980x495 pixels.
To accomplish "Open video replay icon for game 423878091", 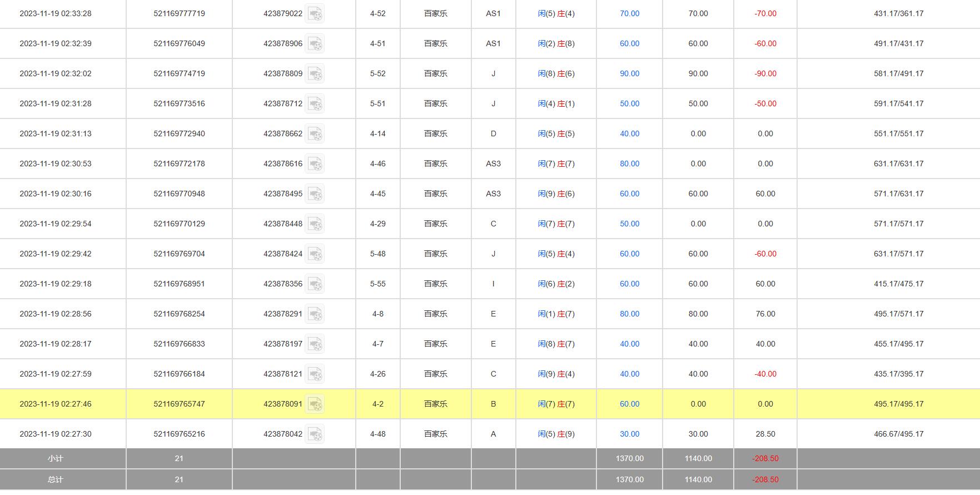I will pyautogui.click(x=315, y=404).
